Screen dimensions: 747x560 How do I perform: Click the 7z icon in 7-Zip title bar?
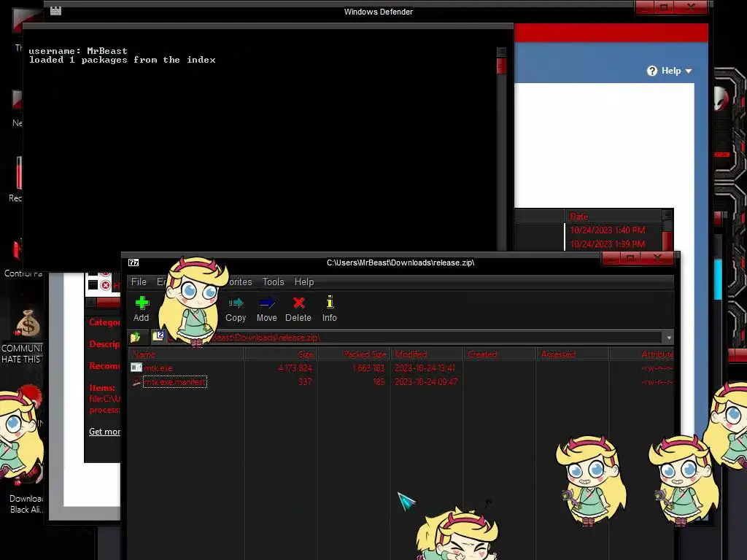pos(133,262)
